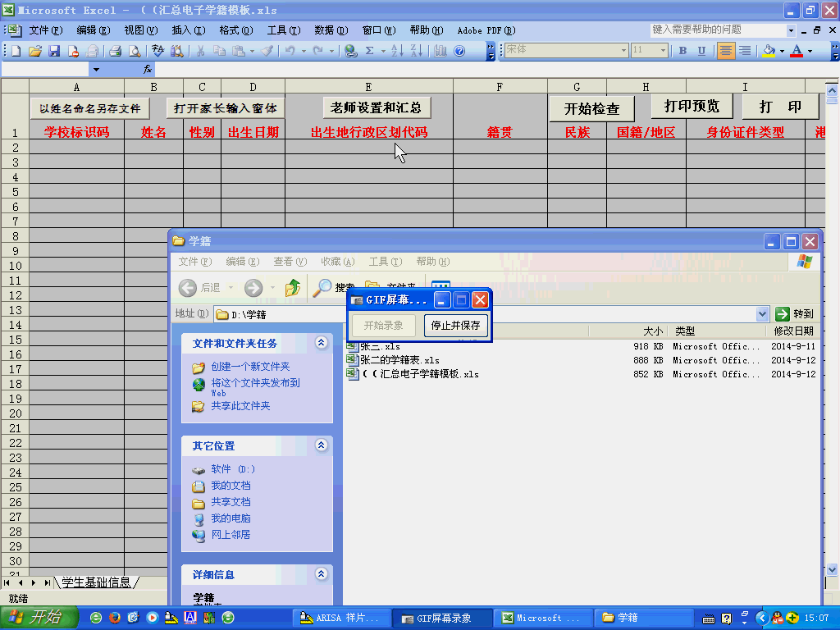Open the Explorer address bar dropdown
Image resolution: width=840 pixels, height=630 pixels.
(762, 314)
